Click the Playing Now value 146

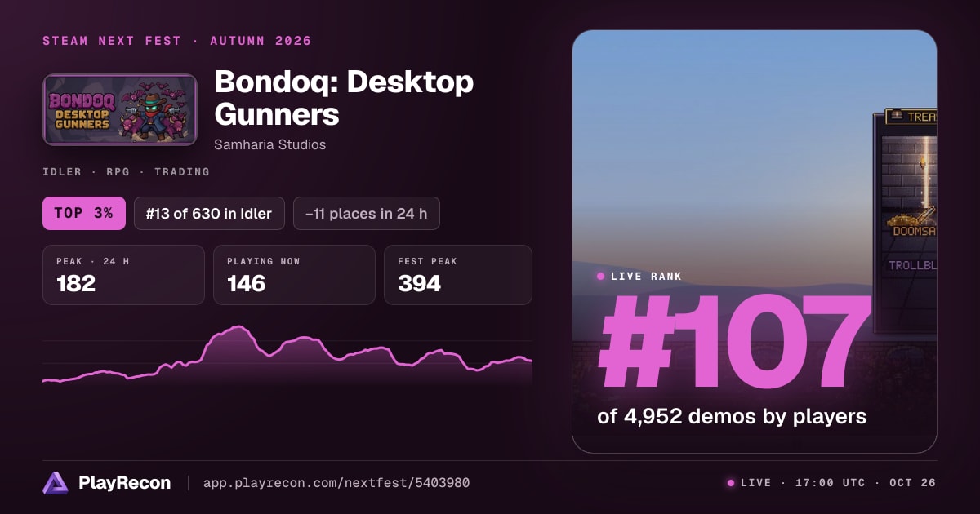click(247, 284)
